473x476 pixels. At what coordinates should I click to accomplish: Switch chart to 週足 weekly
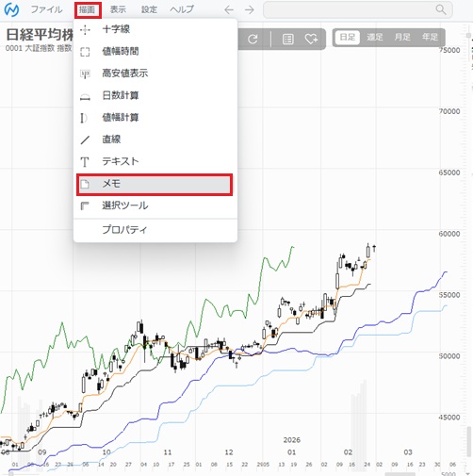point(375,38)
